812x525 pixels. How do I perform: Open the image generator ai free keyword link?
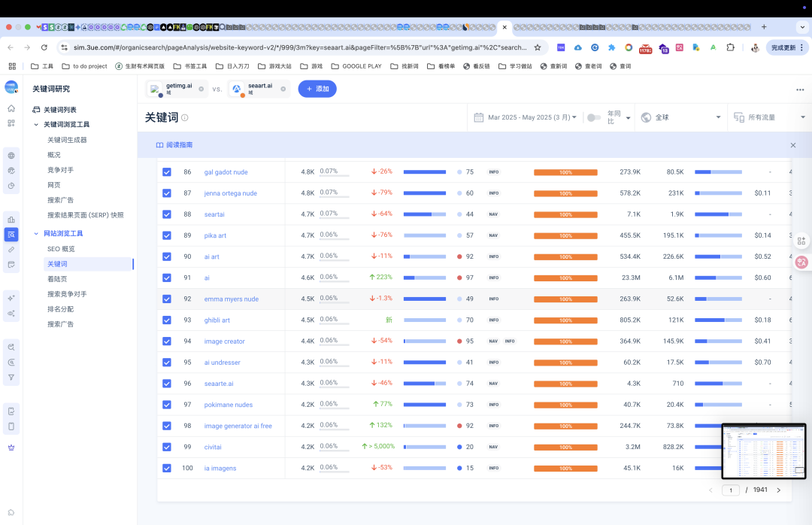click(x=238, y=426)
